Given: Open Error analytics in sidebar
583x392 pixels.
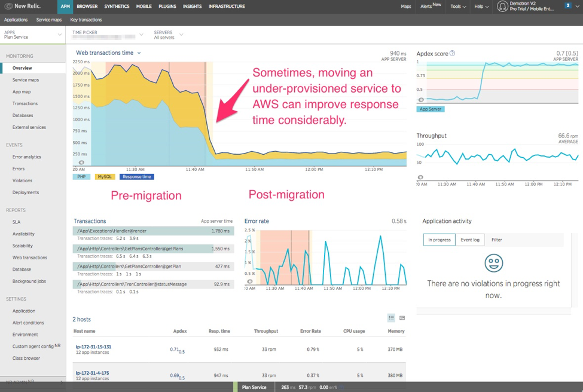Looking at the screenshot, I should point(27,157).
